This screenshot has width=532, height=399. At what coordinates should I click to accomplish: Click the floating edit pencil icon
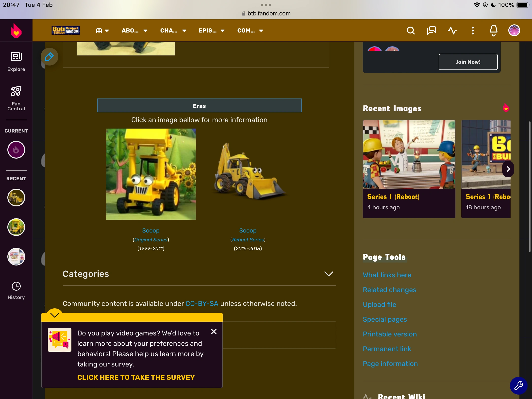[x=49, y=57]
